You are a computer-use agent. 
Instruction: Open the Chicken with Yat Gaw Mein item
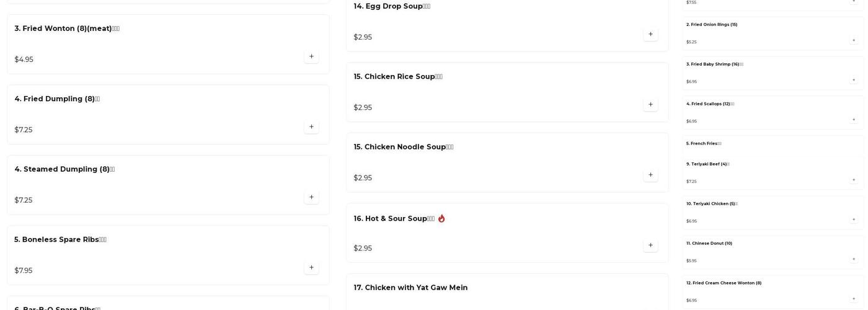click(x=410, y=288)
